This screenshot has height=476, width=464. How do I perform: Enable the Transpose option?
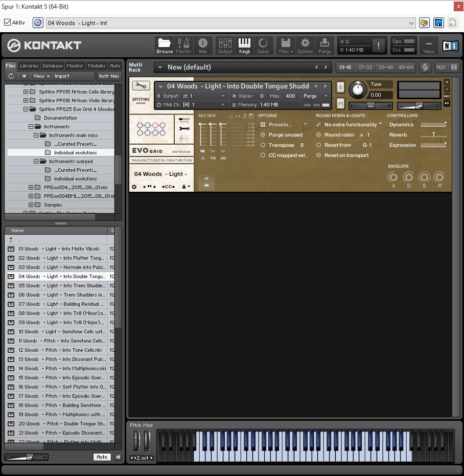(x=263, y=145)
